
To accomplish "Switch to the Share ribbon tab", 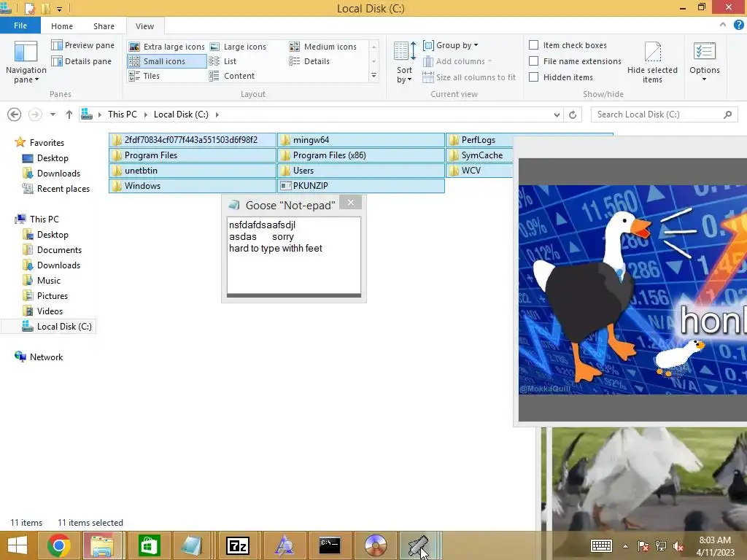I will (x=104, y=26).
